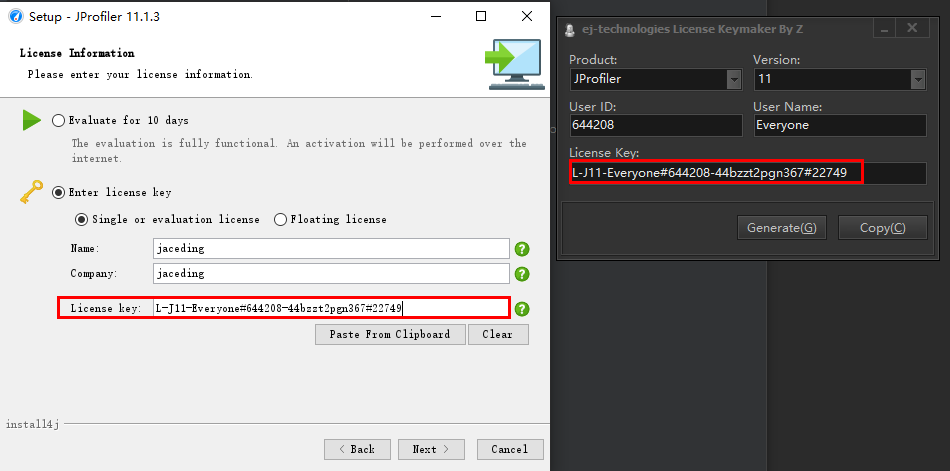Click the 'Please enter your license information' text
Viewport: 950px width, 471px height.
click(140, 75)
